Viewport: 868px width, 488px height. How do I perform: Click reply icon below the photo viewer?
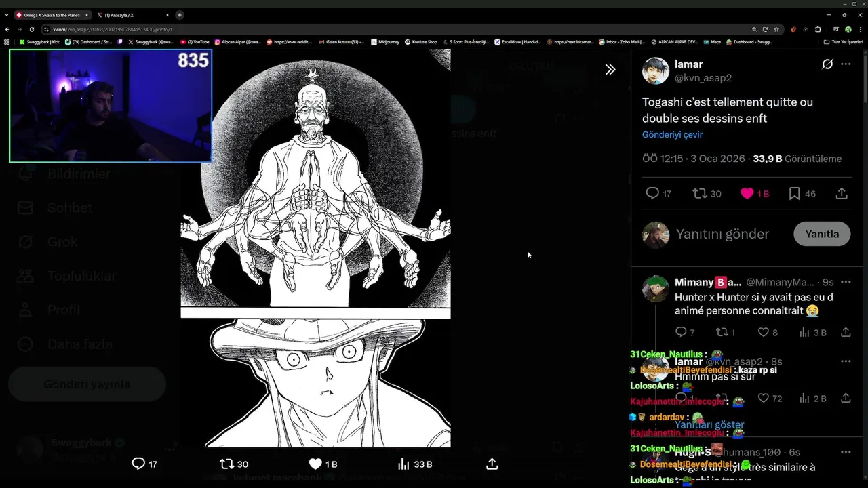click(138, 464)
